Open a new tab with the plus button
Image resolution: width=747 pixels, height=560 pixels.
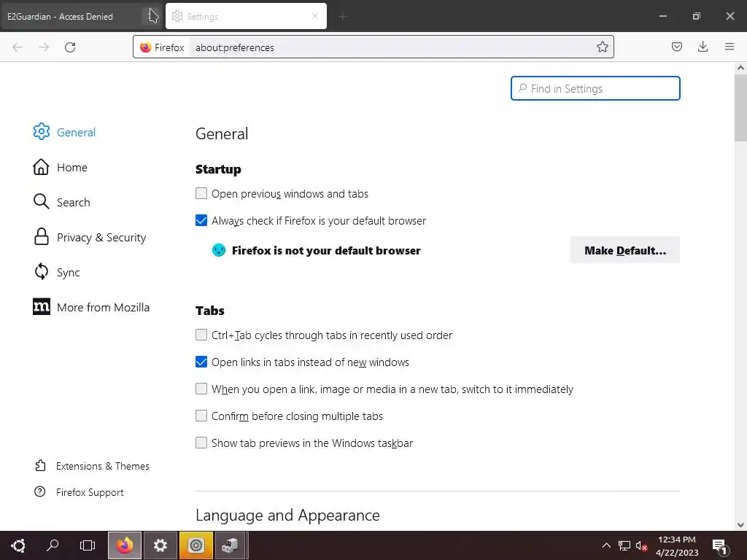point(343,16)
